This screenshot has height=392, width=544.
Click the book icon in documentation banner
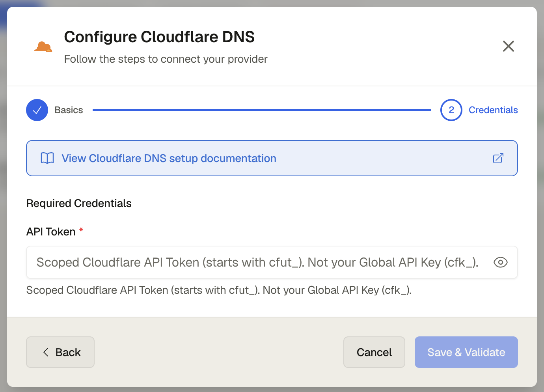(x=47, y=158)
